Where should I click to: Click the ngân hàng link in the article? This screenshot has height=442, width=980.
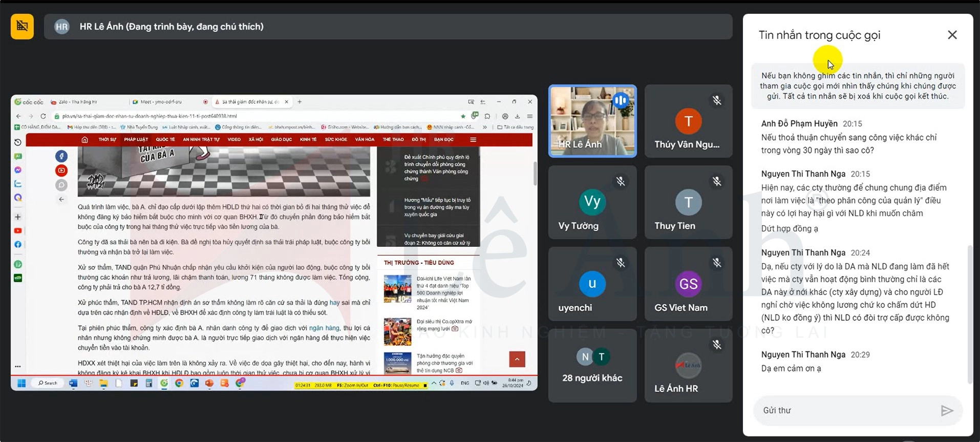324,328
